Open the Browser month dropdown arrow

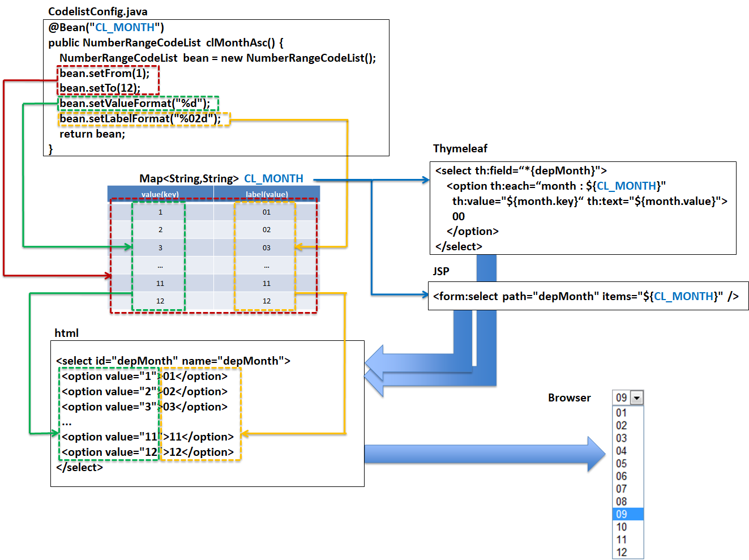point(637,398)
